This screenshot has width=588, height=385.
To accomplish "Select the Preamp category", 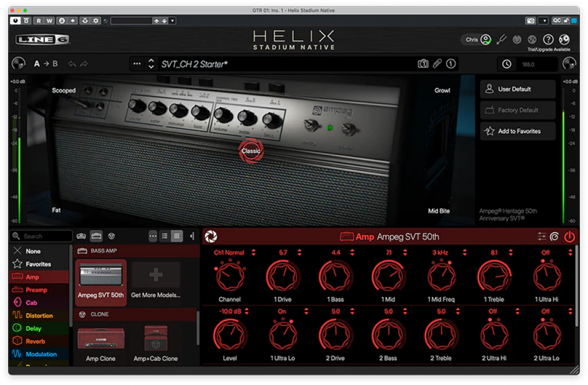I will (x=39, y=290).
